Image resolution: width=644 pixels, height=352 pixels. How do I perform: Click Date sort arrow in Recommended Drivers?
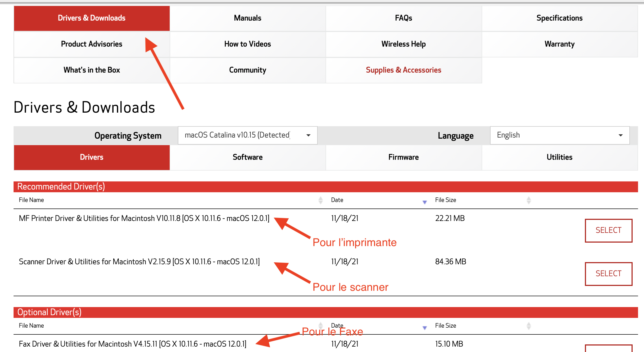(x=424, y=202)
